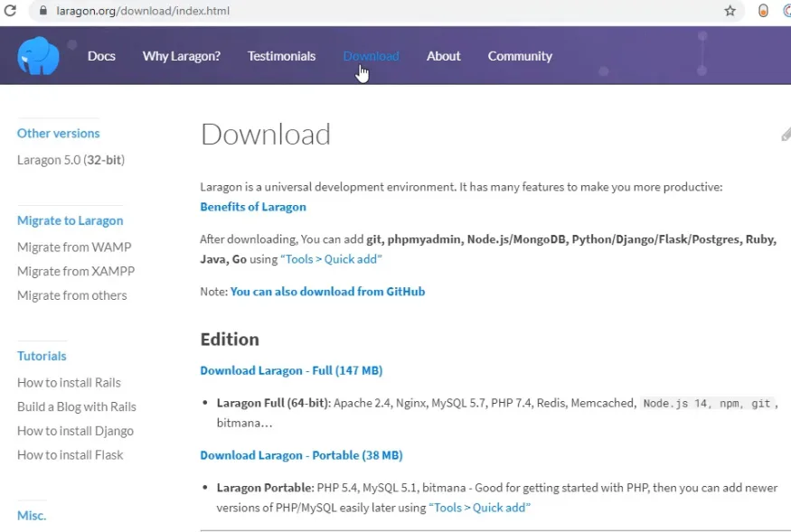The image size is (791, 532).
Task: Open the Migrate from others link
Action: [x=72, y=295]
